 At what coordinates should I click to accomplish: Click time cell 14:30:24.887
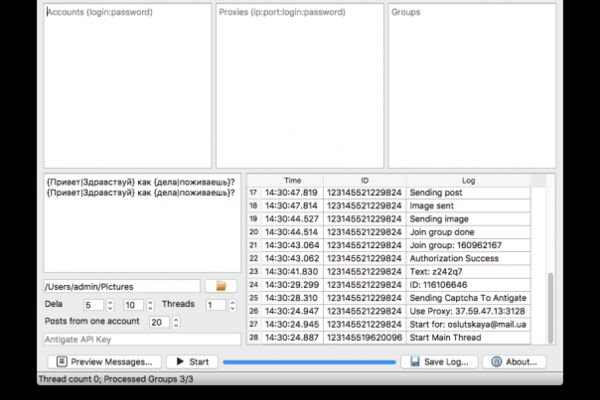pyautogui.click(x=293, y=338)
